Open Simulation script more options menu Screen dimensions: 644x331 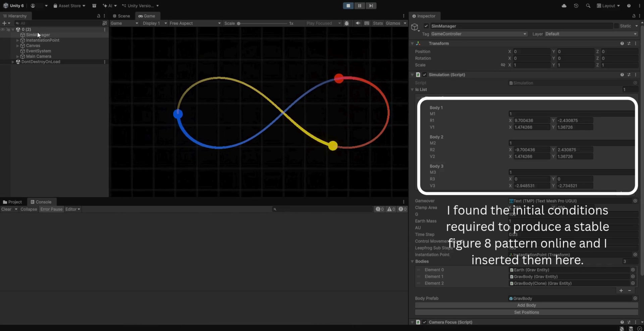point(636,75)
